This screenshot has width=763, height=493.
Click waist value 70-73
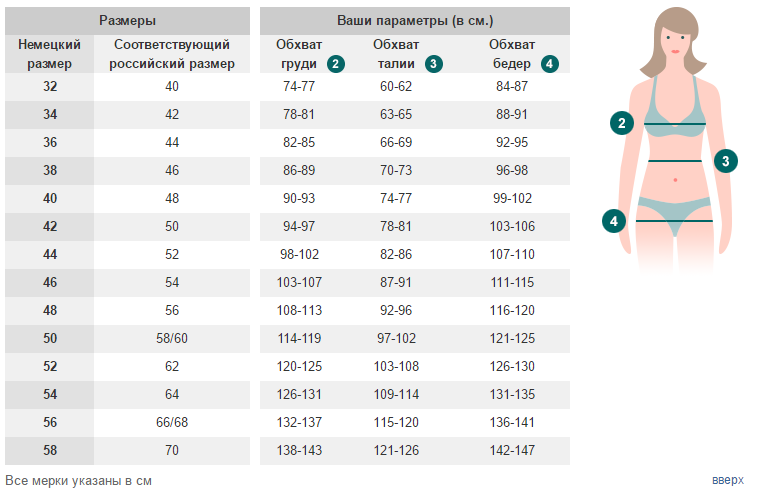pos(396,170)
